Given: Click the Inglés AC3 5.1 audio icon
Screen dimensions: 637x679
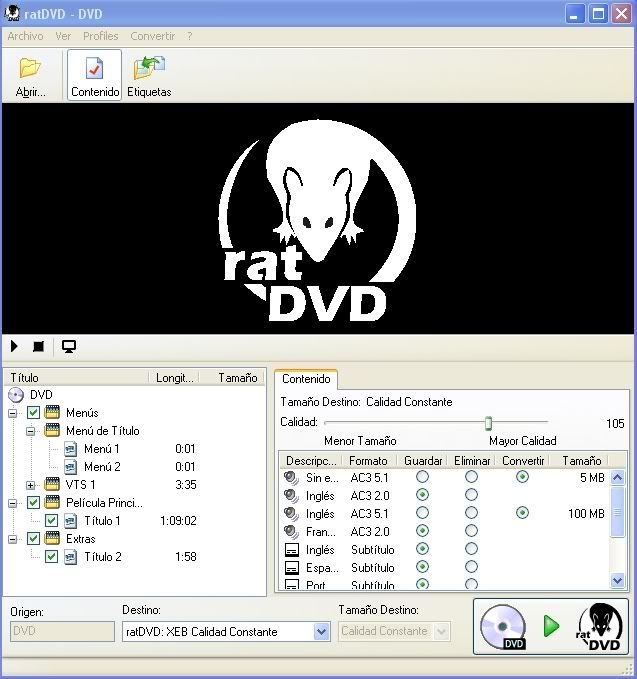Looking at the screenshot, I should point(291,514).
